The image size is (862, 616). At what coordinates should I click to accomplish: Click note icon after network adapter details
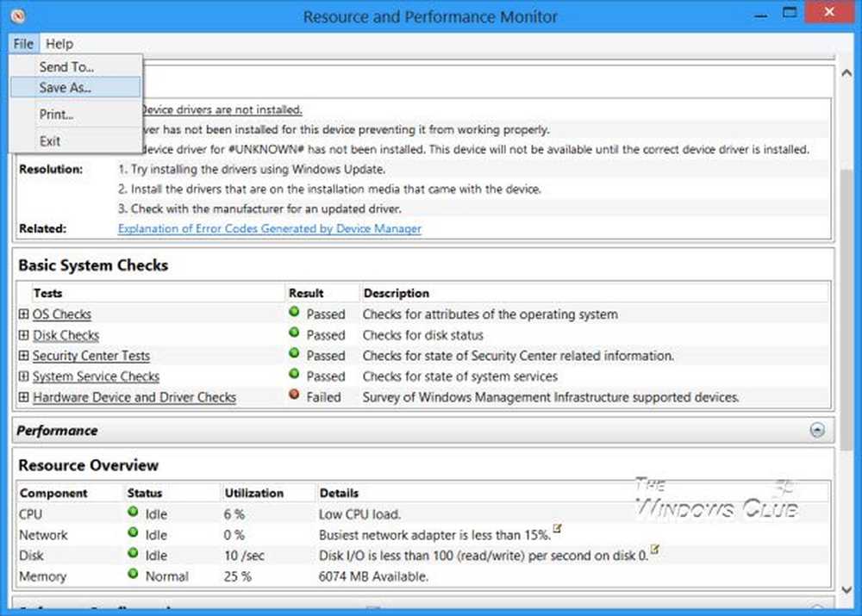[x=557, y=529]
